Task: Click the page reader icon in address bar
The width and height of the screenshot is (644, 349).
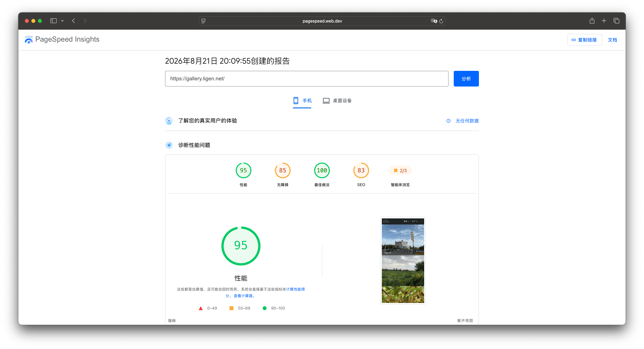Action: point(203,21)
